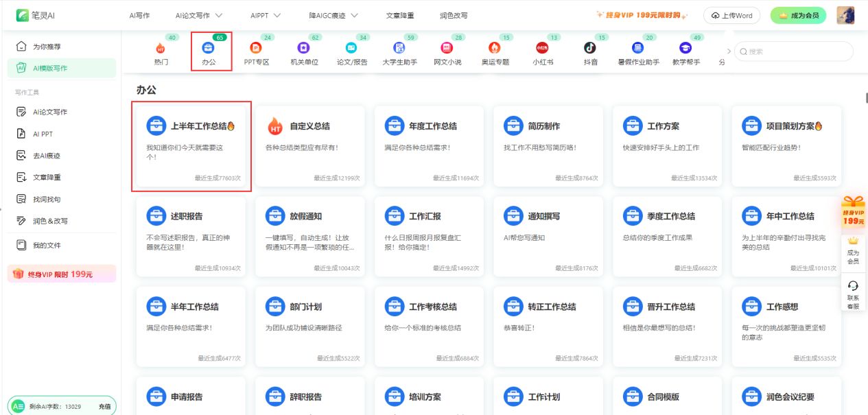Select the 论文/报告 category icon
The height and width of the screenshot is (415, 868).
[351, 48]
